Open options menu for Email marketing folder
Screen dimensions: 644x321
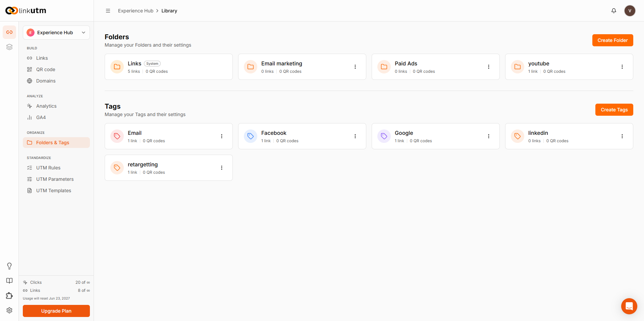(355, 67)
